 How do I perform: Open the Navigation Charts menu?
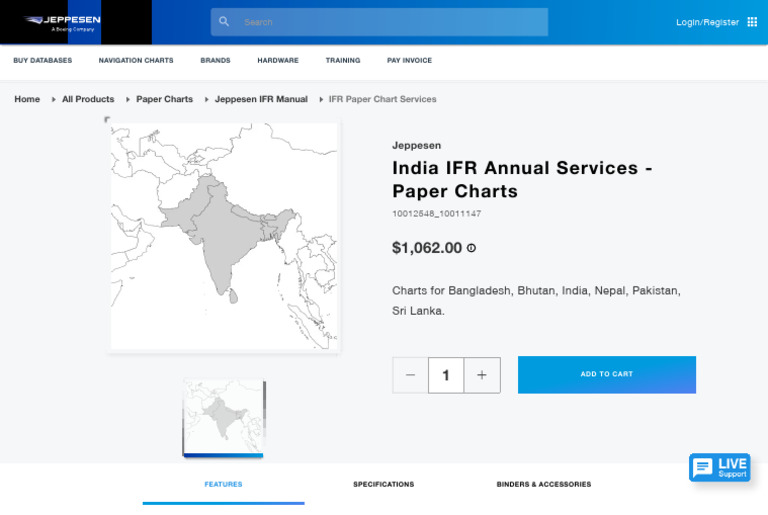(x=136, y=60)
